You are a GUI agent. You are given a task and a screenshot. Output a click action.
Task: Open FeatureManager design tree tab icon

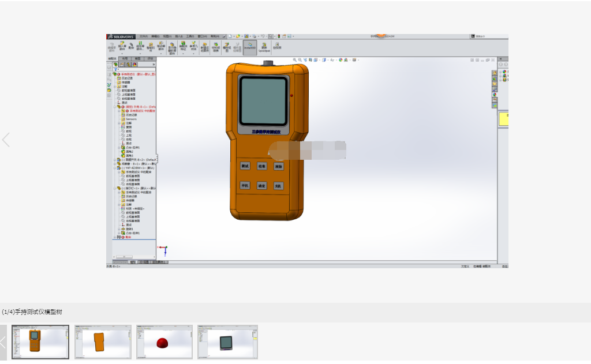click(x=115, y=65)
